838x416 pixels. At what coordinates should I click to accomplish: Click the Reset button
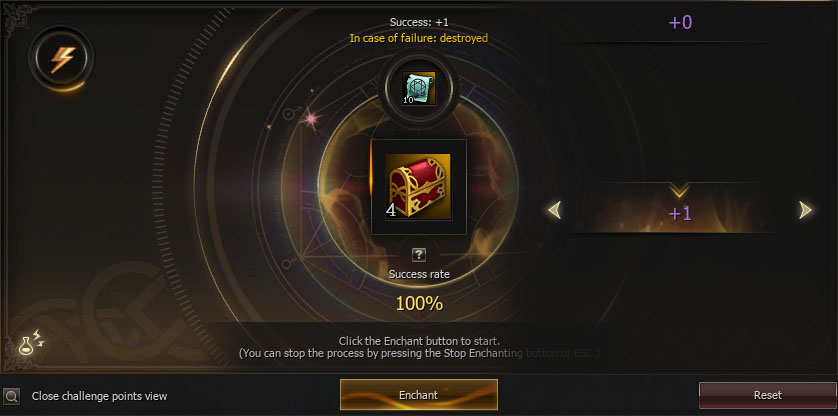point(767,395)
